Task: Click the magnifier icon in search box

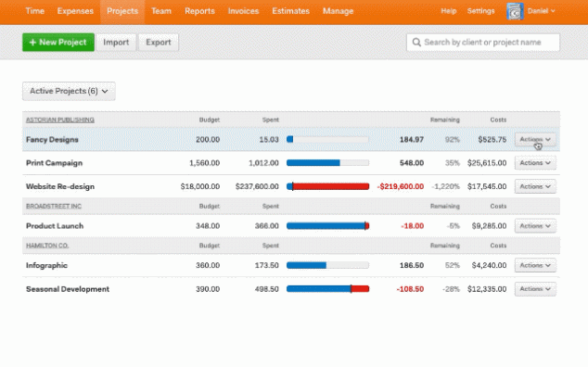Action: click(x=416, y=43)
